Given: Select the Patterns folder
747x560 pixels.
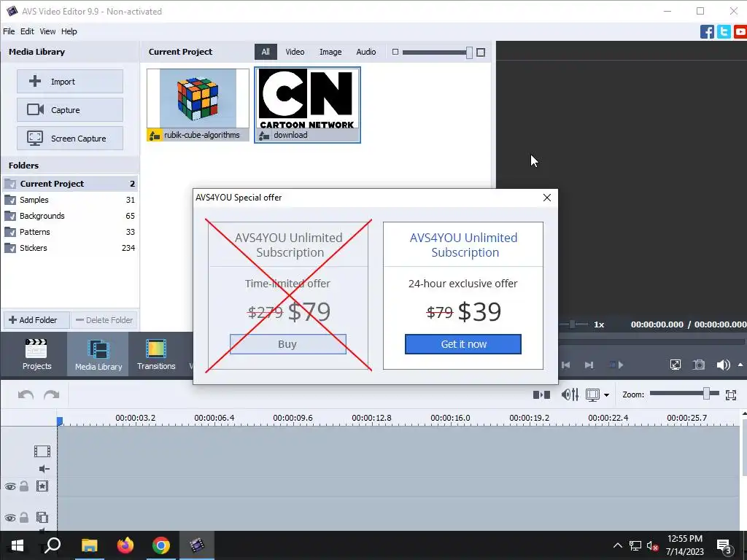Looking at the screenshot, I should 70,232.
